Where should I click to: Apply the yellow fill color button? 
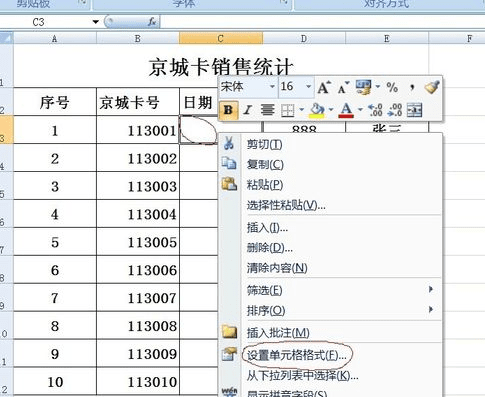click(317, 110)
